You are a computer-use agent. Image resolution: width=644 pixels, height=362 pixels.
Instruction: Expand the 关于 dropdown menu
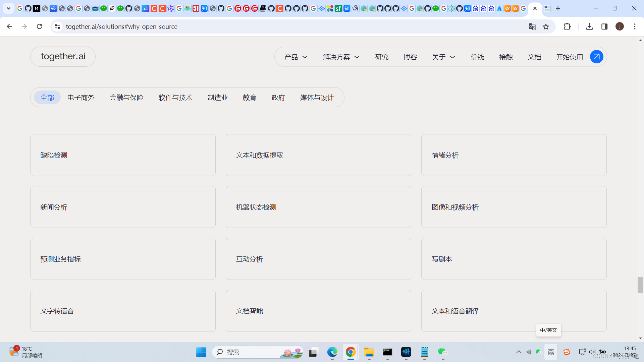click(443, 57)
